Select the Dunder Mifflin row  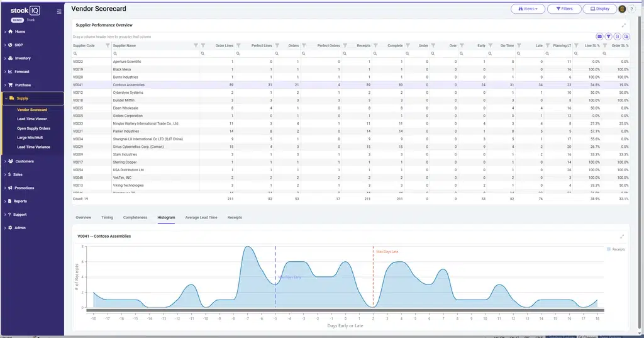point(350,100)
